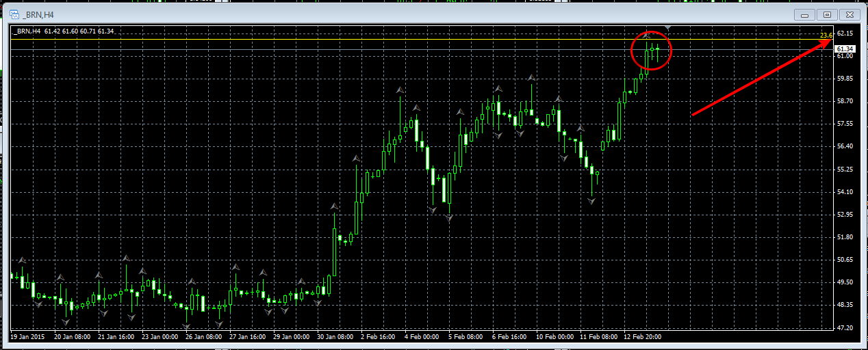
Task: Click the up fractal arrow inside red circle
Action: 646,36
